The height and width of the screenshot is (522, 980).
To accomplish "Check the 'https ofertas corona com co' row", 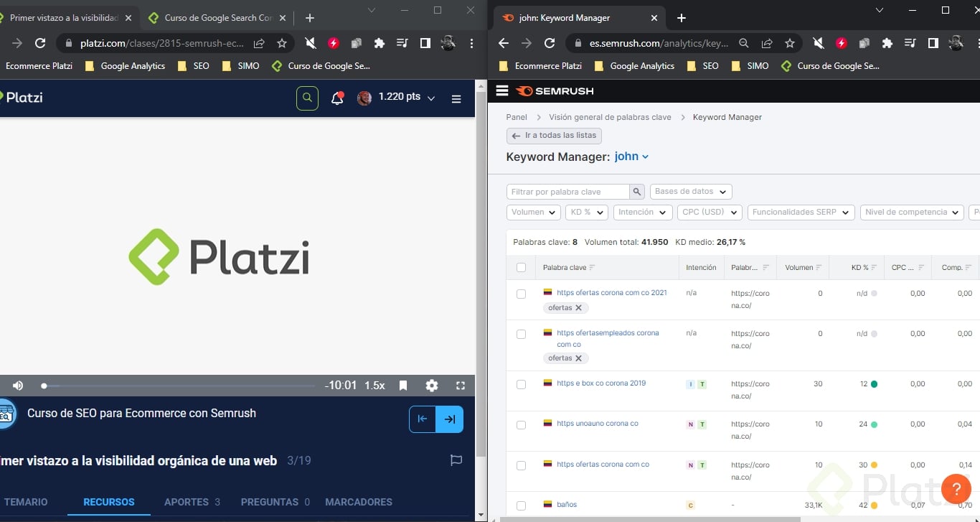I will (x=521, y=465).
